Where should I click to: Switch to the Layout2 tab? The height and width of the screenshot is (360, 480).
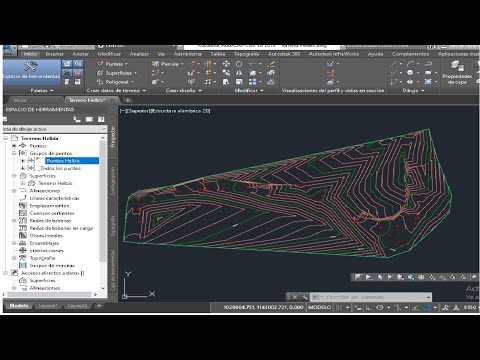click(x=77, y=305)
